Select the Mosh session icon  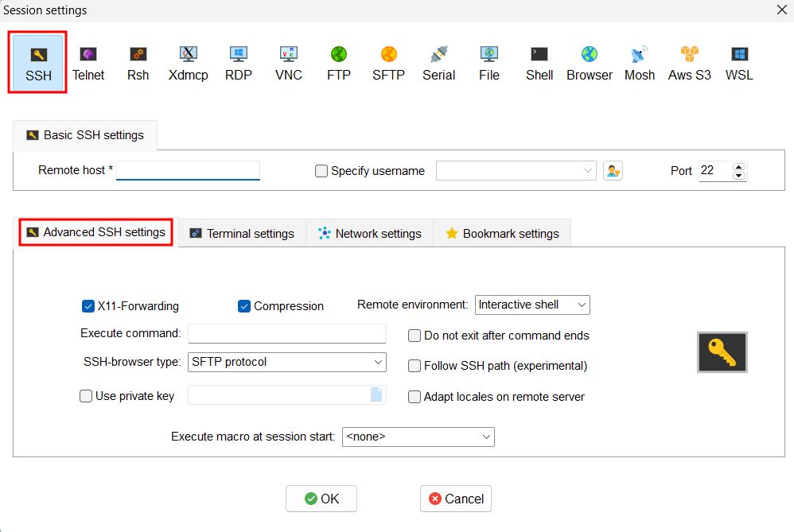[x=639, y=63]
